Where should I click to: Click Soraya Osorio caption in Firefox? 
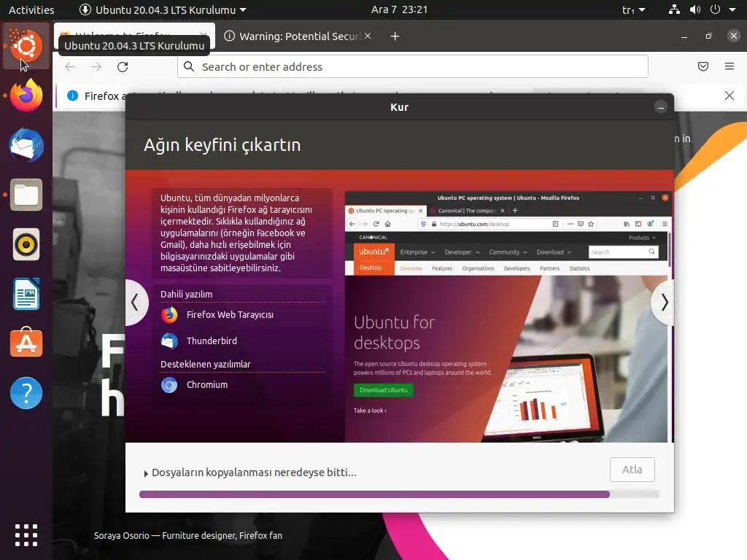(x=188, y=536)
